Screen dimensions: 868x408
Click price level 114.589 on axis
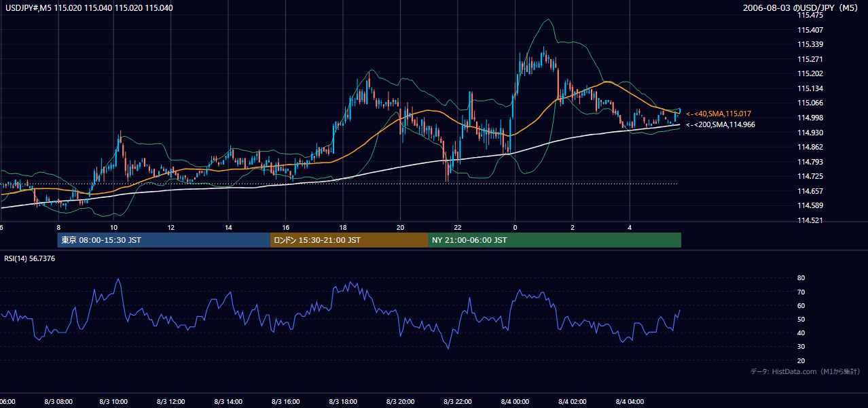[x=810, y=205]
